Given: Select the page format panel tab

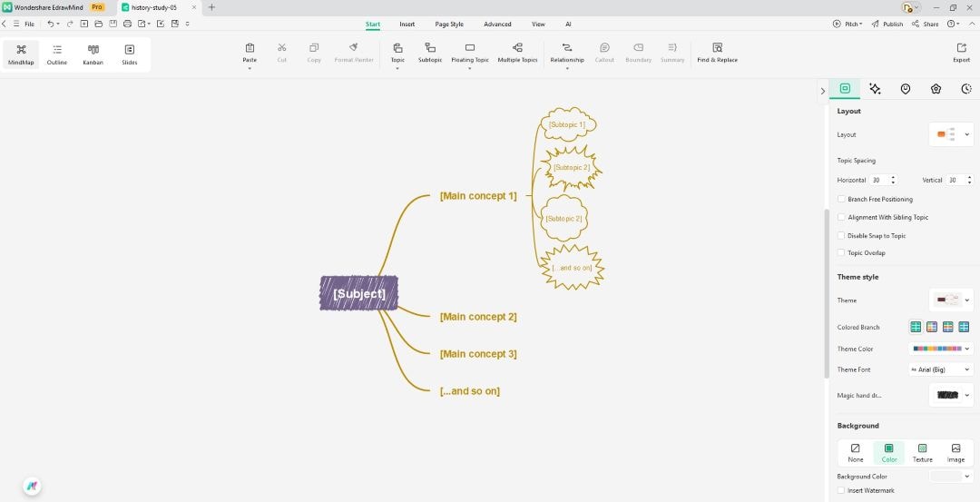Looking at the screenshot, I should 845,89.
